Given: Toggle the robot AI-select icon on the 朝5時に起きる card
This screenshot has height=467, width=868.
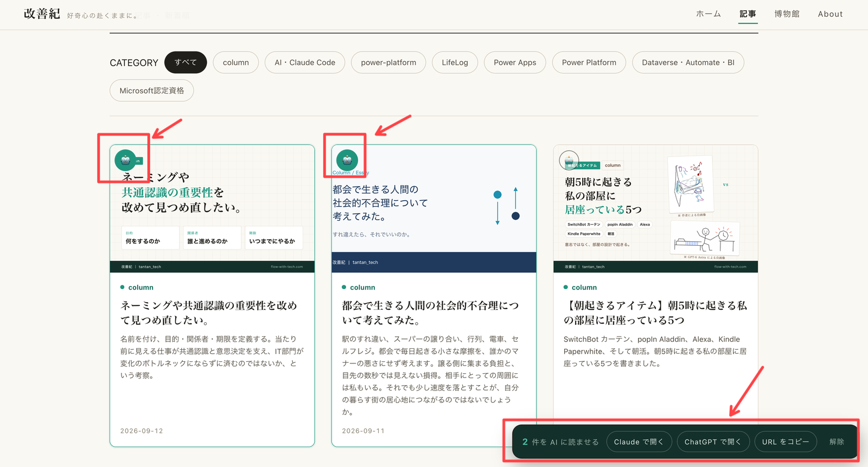Looking at the screenshot, I should (569, 160).
